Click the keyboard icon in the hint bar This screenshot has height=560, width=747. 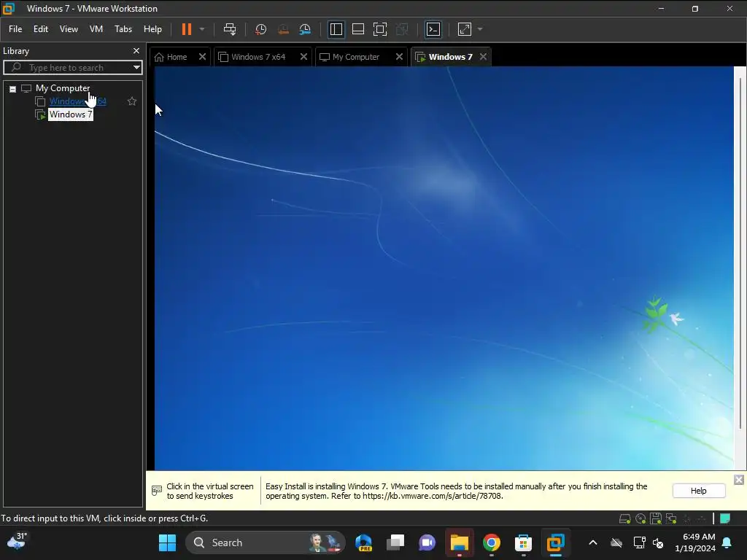click(157, 491)
